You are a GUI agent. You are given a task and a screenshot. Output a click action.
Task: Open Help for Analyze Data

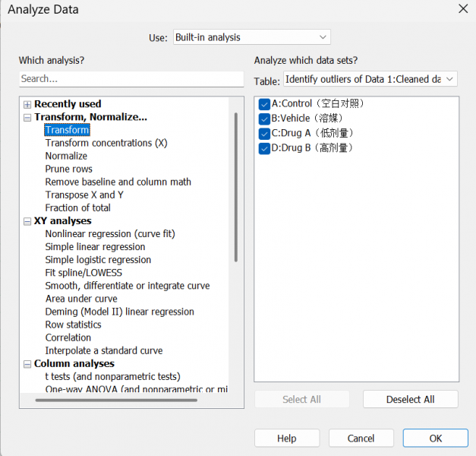pyautogui.click(x=287, y=438)
